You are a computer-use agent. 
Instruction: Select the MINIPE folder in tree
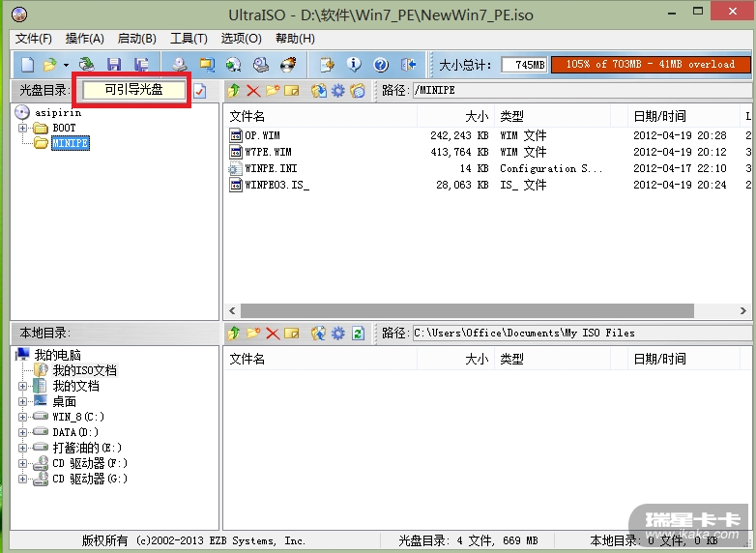coord(71,143)
